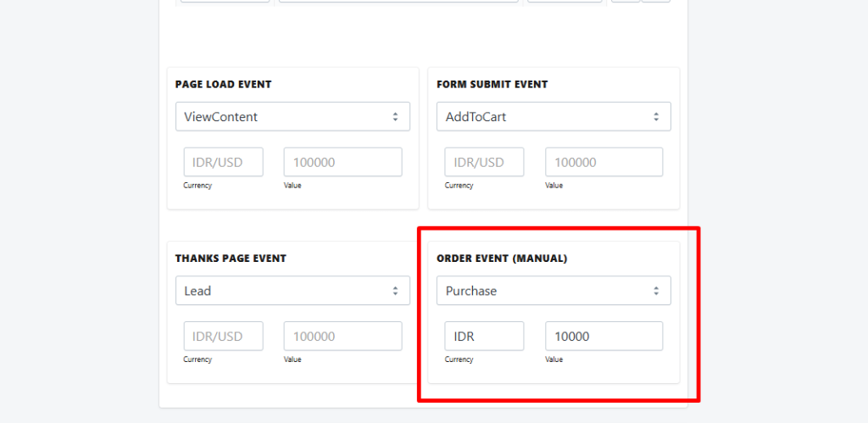Click Page Load Event currency field
The image size is (868, 423).
(223, 162)
